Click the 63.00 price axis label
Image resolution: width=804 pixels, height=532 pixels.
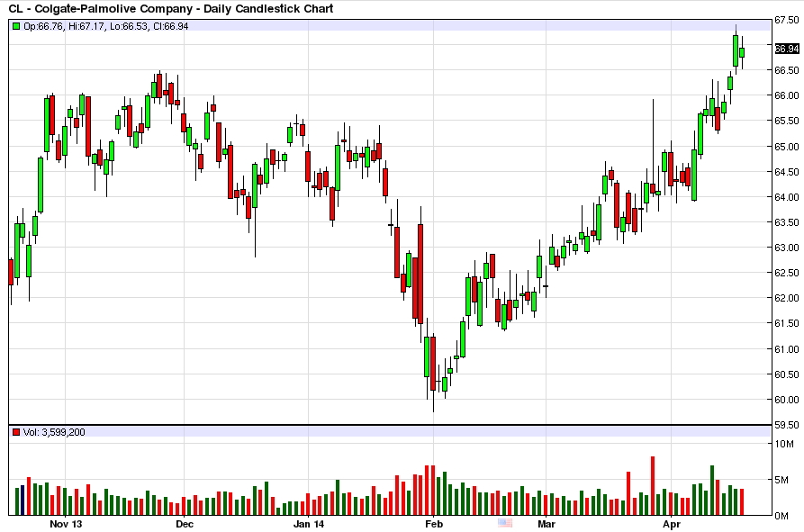click(787, 248)
